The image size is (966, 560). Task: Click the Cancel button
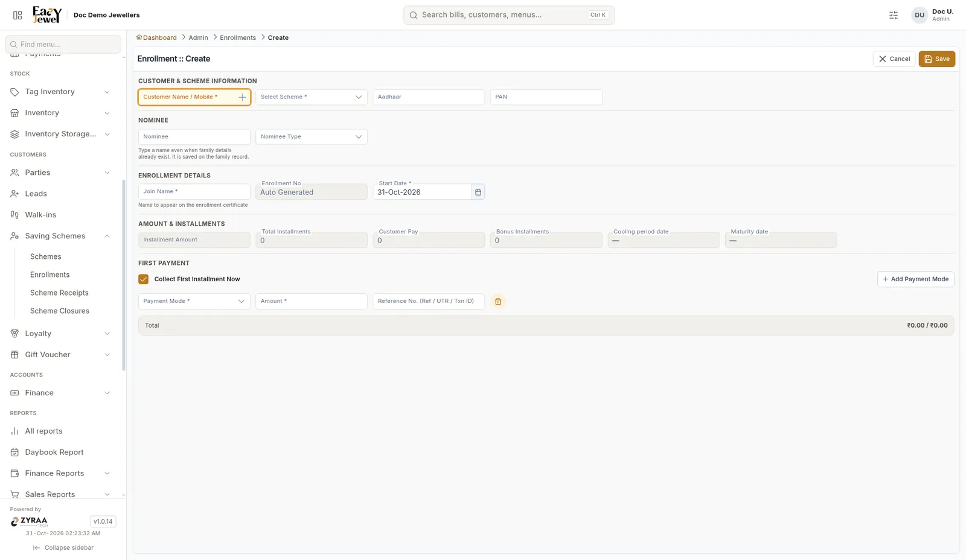(x=894, y=59)
